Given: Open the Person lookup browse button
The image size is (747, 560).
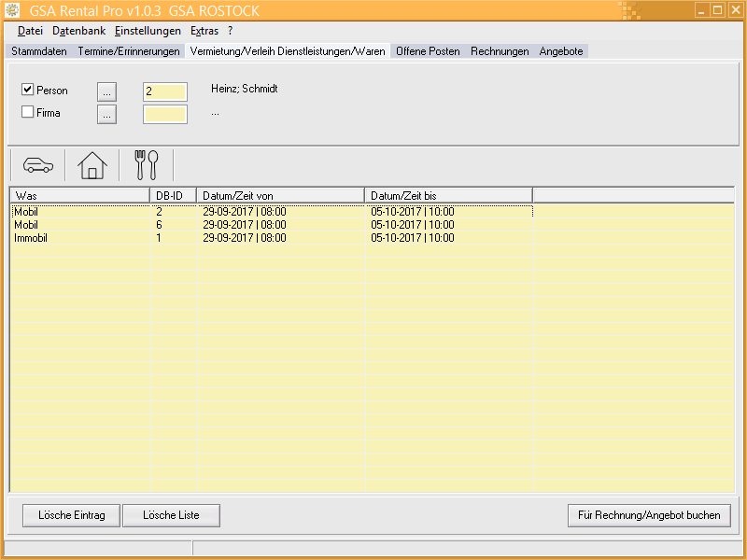Looking at the screenshot, I should 107,91.
